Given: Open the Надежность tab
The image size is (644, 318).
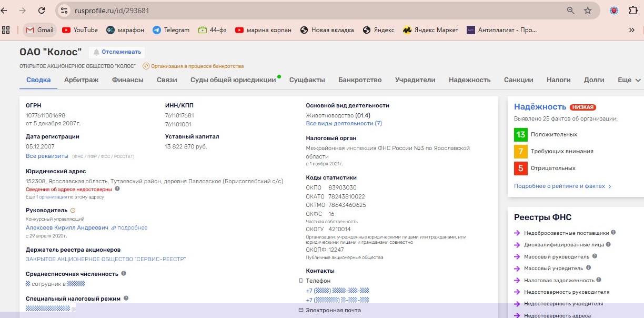Looking at the screenshot, I should point(470,80).
